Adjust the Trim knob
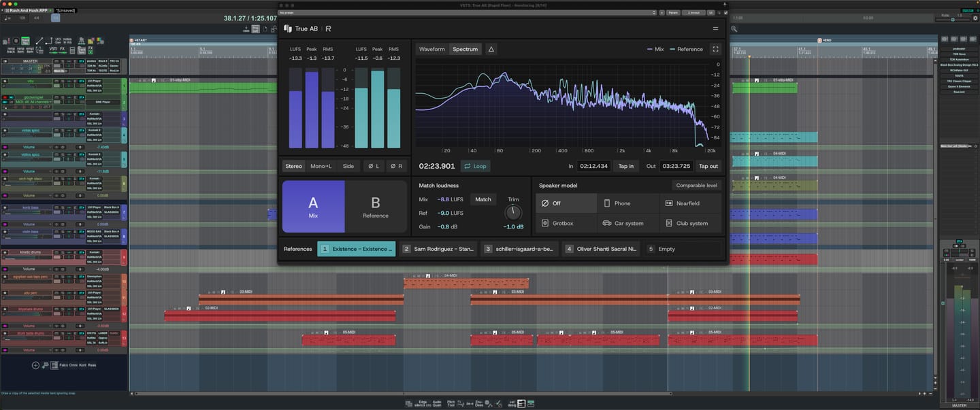Screen dimensions: 980x410 click(x=513, y=213)
